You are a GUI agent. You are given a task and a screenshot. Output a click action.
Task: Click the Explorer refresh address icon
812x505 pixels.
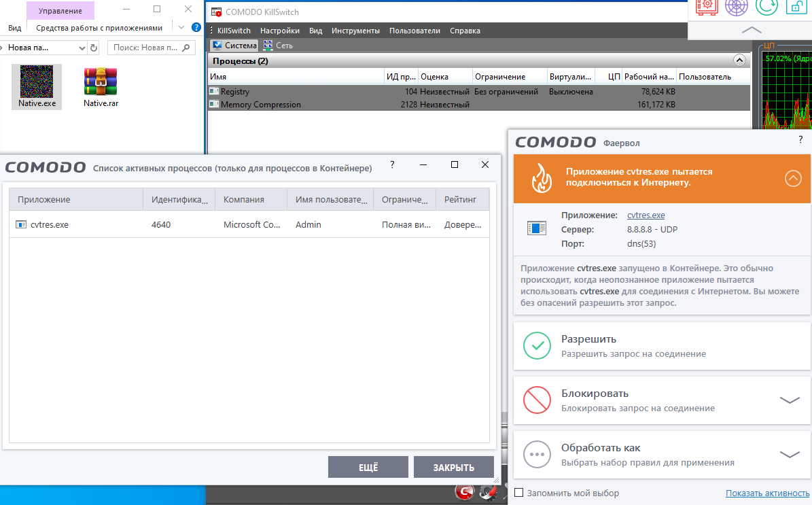(94, 48)
